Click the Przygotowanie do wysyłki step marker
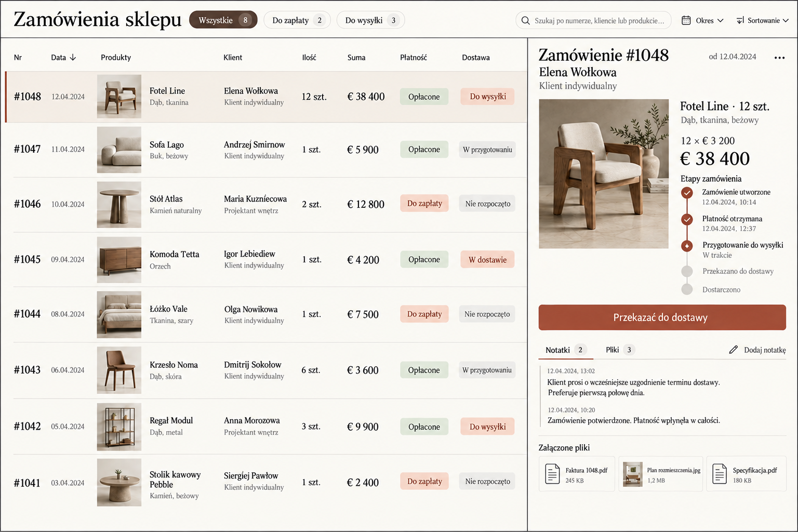This screenshot has width=798, height=532. pyautogui.click(x=687, y=246)
